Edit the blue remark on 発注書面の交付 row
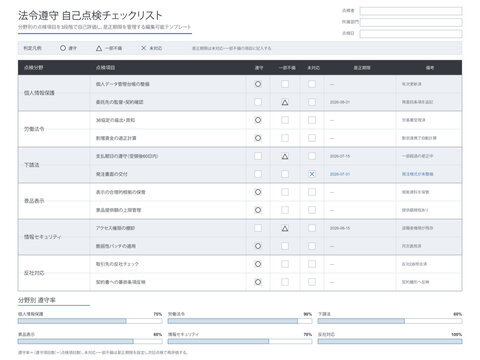 tap(417, 174)
